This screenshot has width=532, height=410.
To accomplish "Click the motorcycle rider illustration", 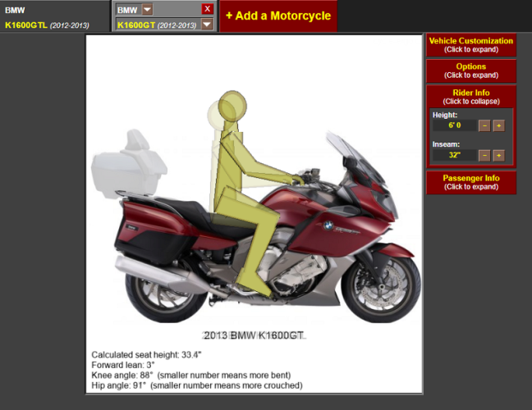I will 254,207.
